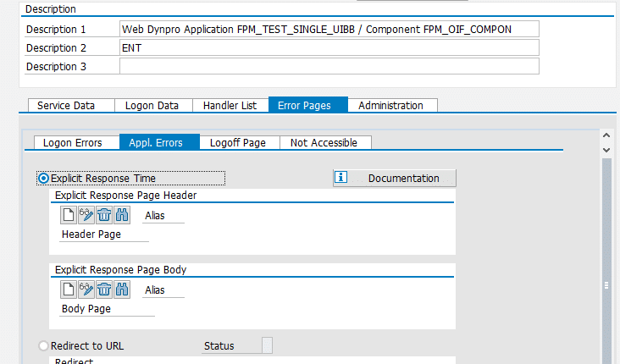The height and width of the screenshot is (364, 620).
Task: Search Header Page with binoculars icon
Action: point(122,215)
